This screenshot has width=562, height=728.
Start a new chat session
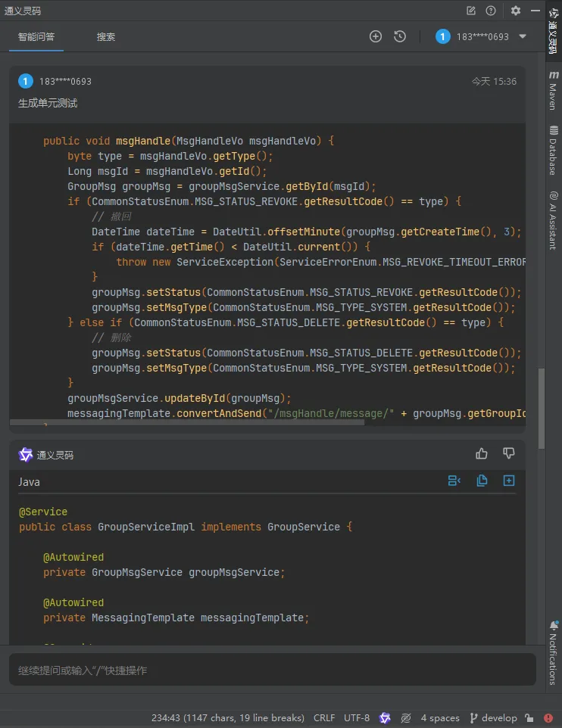[x=376, y=36]
